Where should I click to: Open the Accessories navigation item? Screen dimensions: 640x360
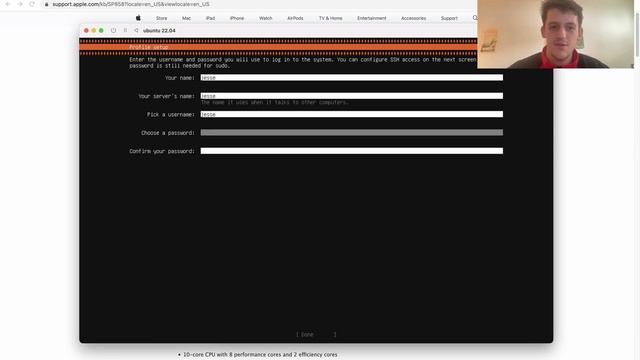413,18
